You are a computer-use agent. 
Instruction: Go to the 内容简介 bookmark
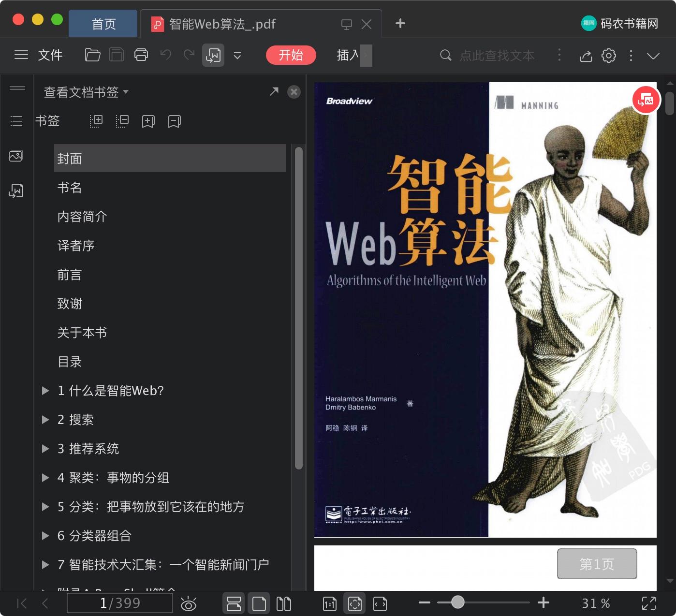[82, 217]
